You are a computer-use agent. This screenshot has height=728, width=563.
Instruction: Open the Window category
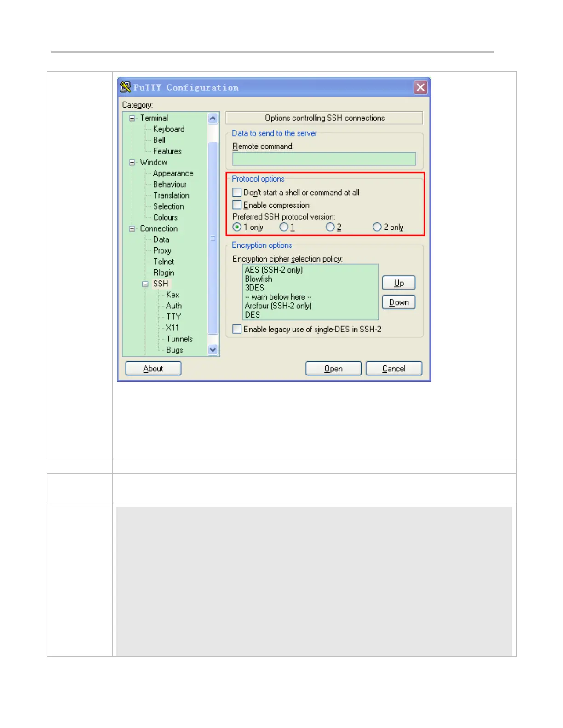(x=154, y=162)
